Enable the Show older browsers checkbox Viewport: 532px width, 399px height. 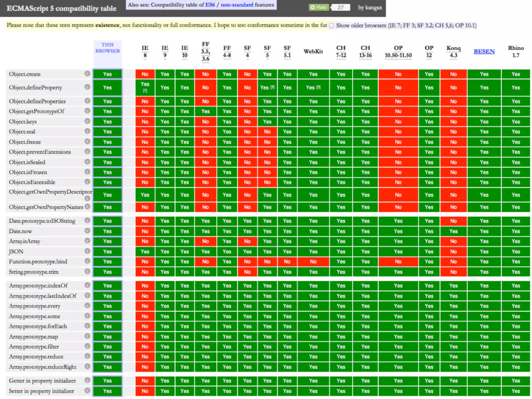coord(331,26)
